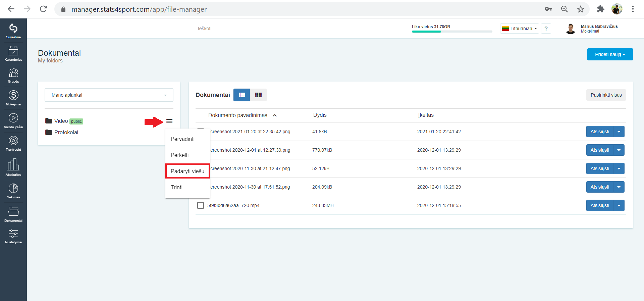
Task: Open Nustatymai settings icon
Action: click(x=13, y=237)
